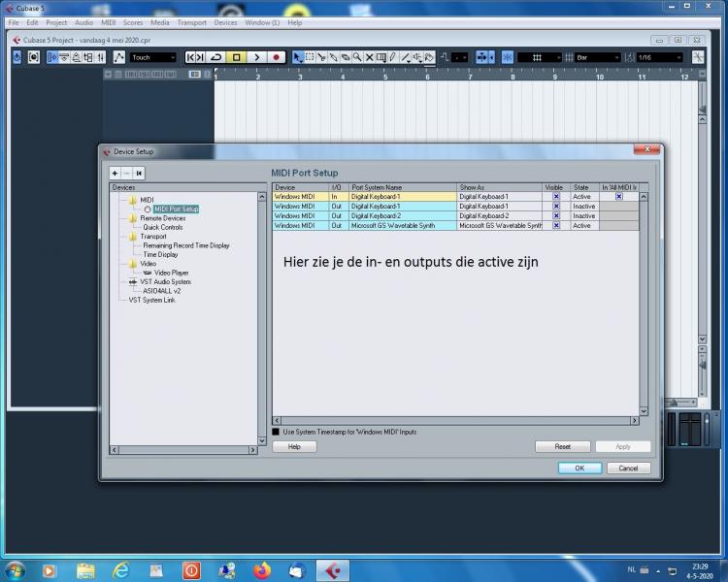Click the Windows Start button

(x=15, y=570)
